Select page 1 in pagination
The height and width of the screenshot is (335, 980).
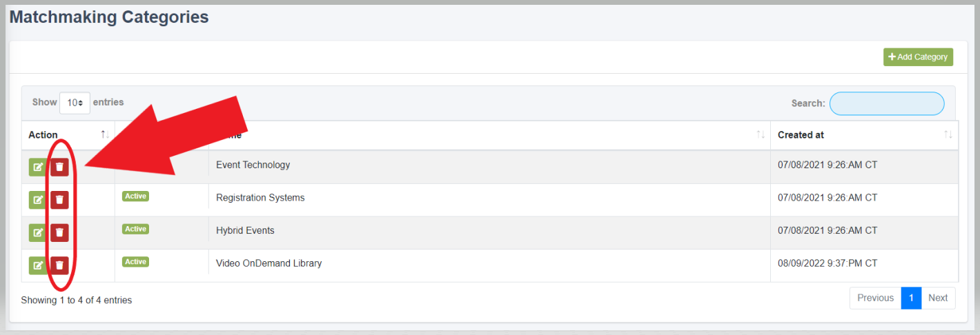point(911,298)
